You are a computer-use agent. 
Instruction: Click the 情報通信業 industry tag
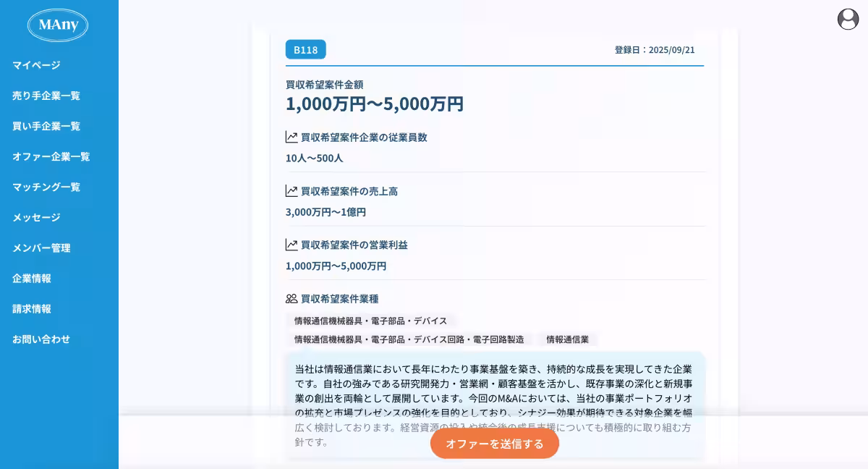[567, 339]
